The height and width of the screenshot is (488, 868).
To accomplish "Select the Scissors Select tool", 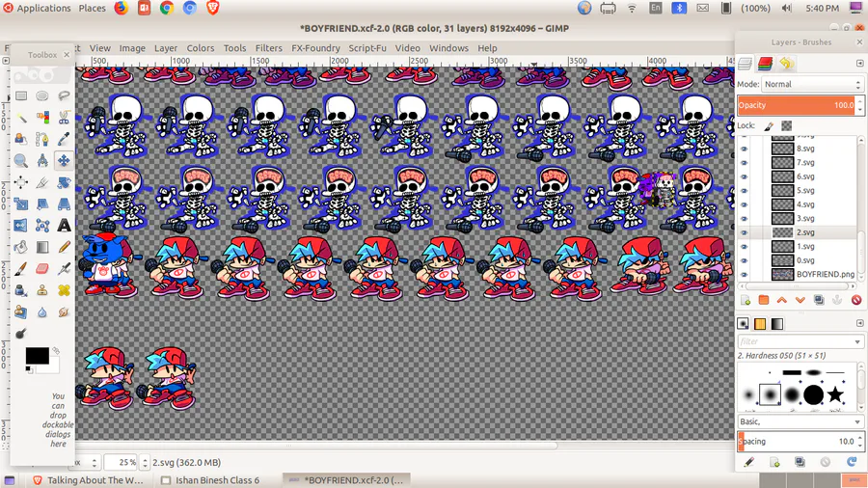I will [64, 118].
